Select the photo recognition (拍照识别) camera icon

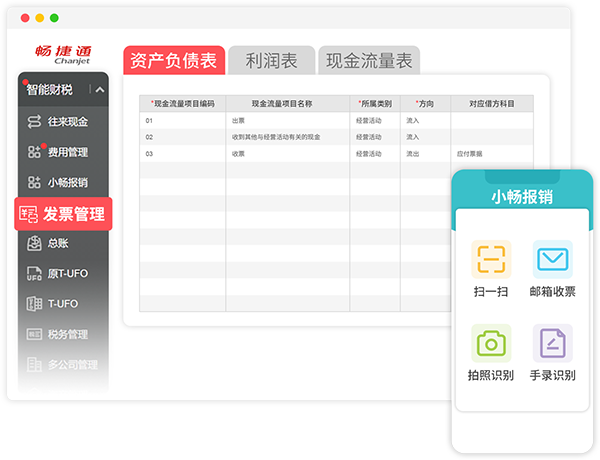(x=490, y=343)
